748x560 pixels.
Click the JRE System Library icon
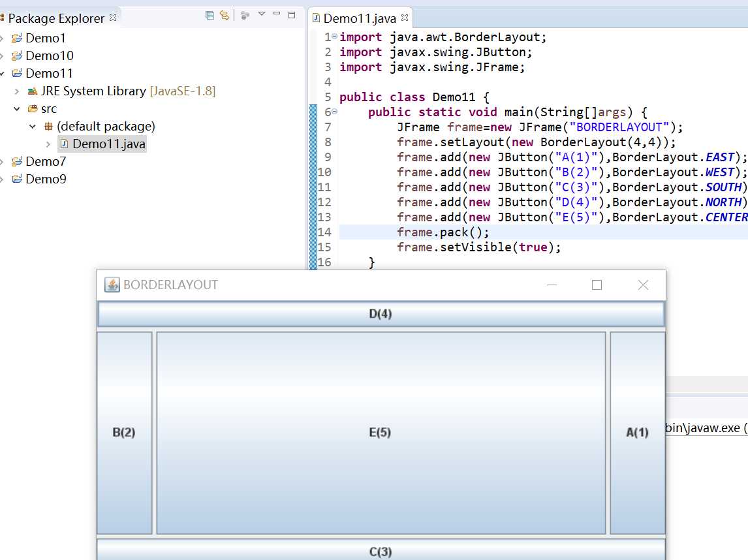tap(33, 91)
